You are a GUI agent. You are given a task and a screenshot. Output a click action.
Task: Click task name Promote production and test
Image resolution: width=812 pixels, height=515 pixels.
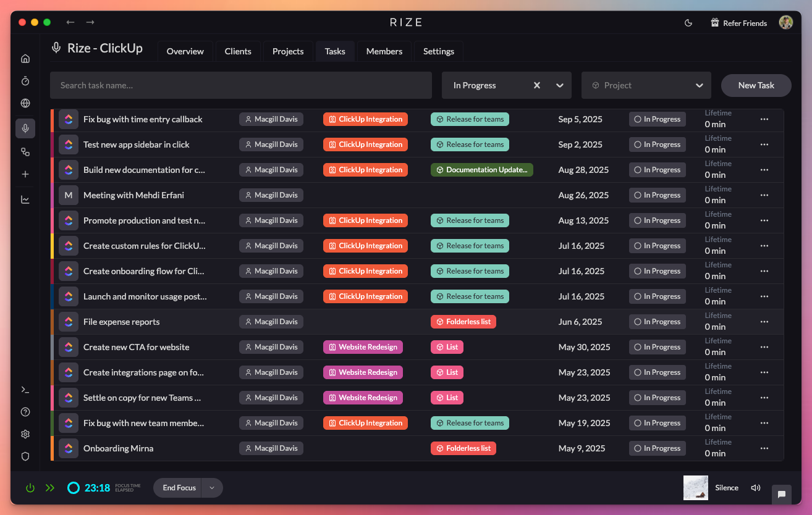tap(145, 220)
